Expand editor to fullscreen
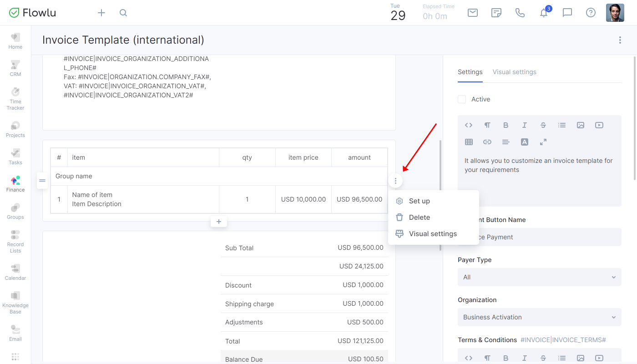The height and width of the screenshot is (364, 637). coord(543,142)
